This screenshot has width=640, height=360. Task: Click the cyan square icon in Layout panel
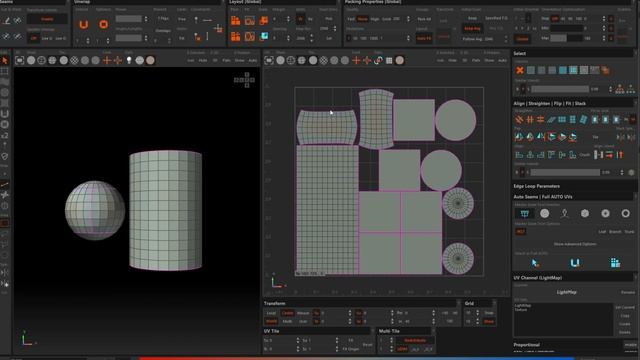(264, 36)
